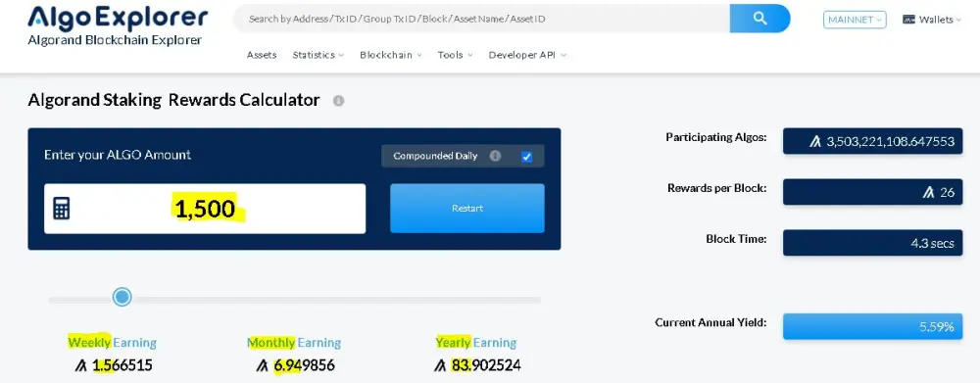Click the monthly value 6.949856
980x383 pixels.
(305, 365)
